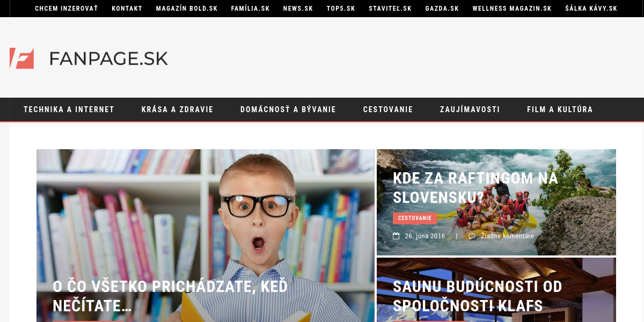644x322 pixels.
Task: Open the Krása a Zdravie menu item
Action: pos(178,109)
